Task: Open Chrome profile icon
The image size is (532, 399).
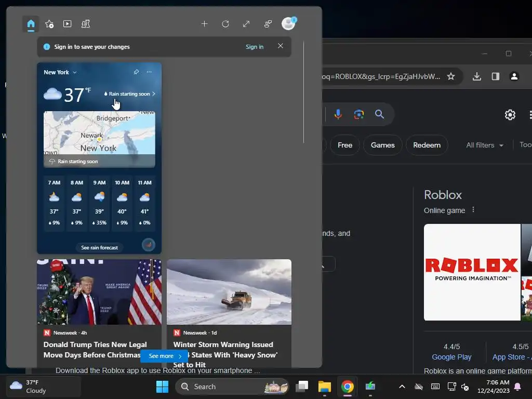Action: click(x=514, y=76)
